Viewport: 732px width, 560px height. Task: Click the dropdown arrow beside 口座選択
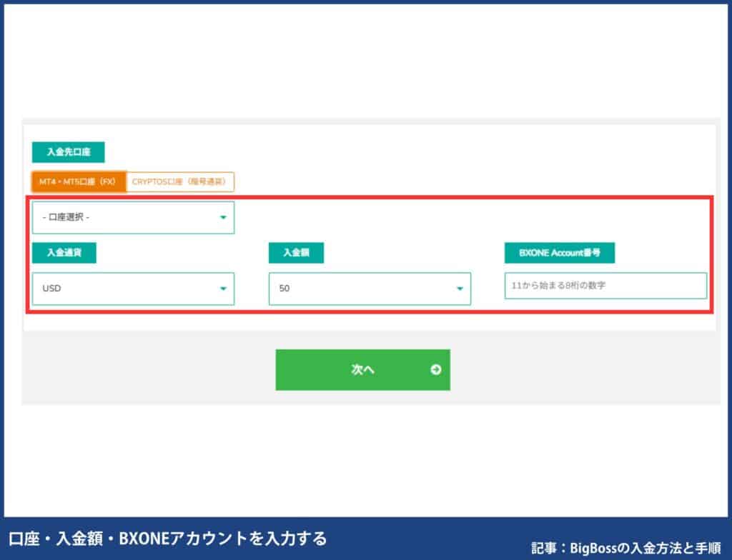pos(223,217)
